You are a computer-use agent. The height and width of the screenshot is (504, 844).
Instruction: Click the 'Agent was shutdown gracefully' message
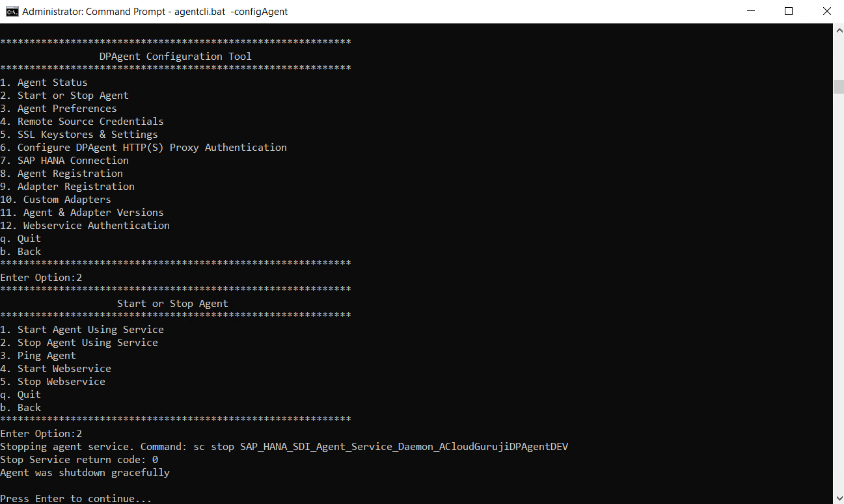coord(85,473)
